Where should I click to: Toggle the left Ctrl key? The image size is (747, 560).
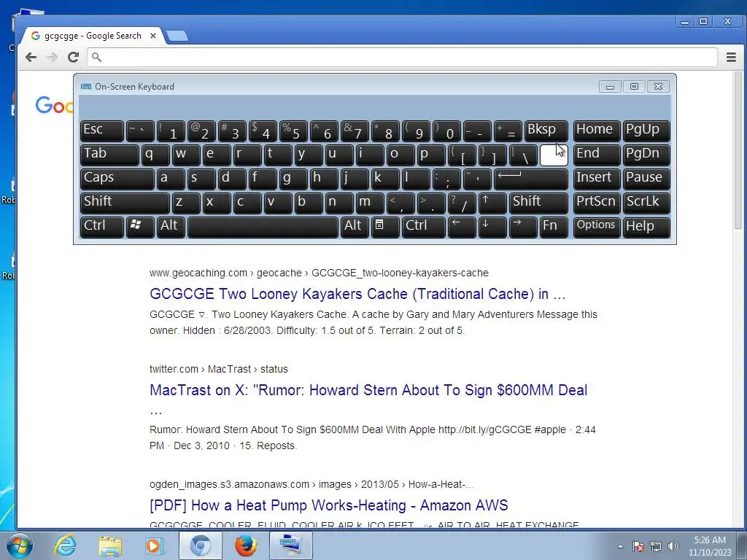tap(102, 227)
